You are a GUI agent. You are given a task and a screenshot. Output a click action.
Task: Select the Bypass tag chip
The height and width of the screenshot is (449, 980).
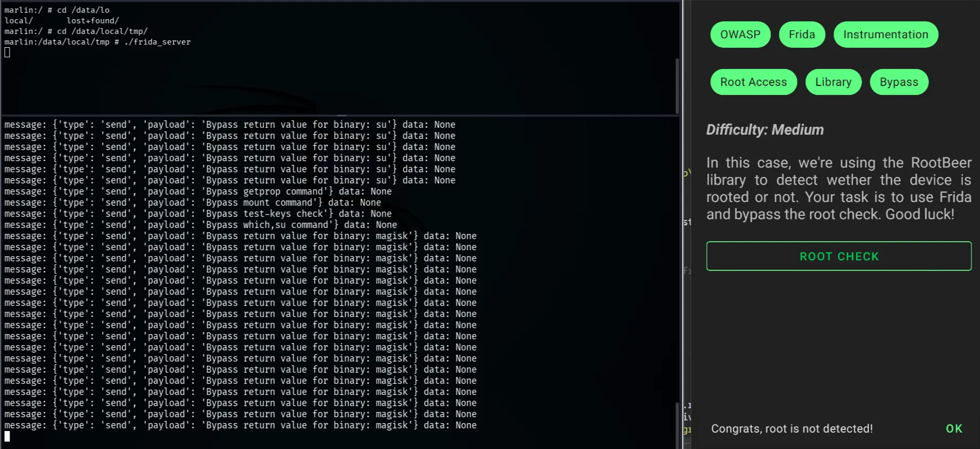899,82
